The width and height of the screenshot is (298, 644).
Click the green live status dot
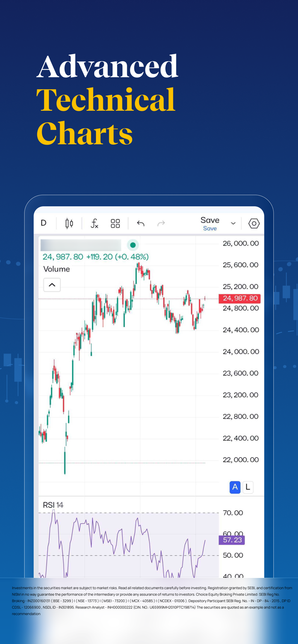coord(133,245)
